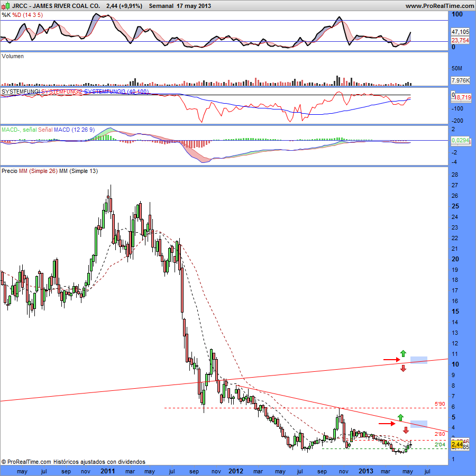Click the -18,719 SYSTEMFUNGI value tag
This screenshot has height=476, width=476.
click(x=462, y=97)
